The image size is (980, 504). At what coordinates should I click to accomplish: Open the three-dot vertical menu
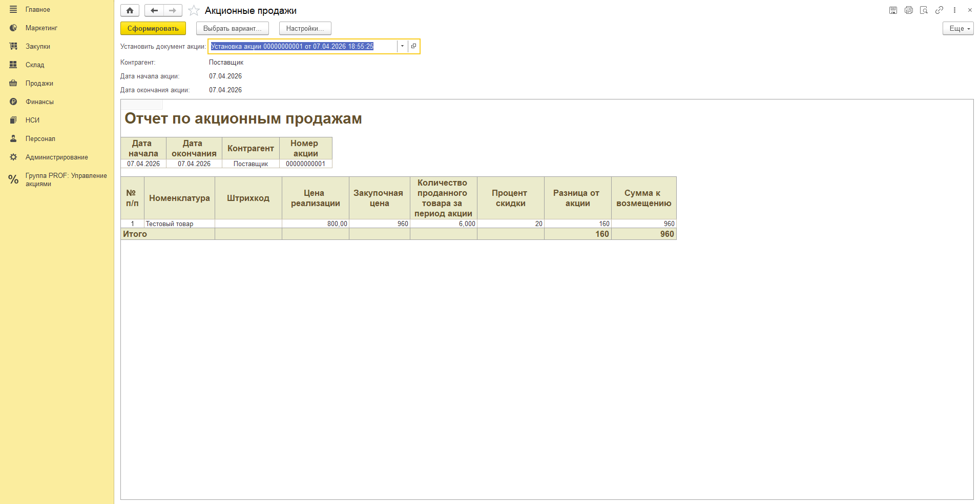point(954,10)
